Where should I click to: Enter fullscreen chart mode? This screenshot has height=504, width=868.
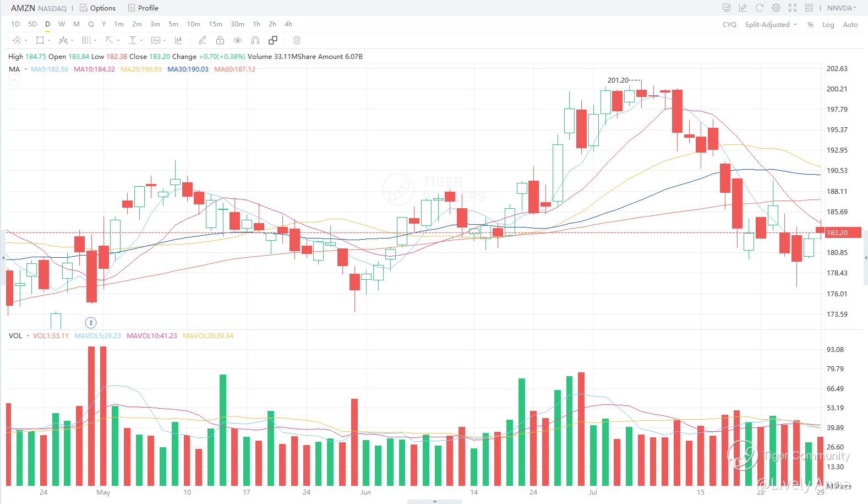pos(793,8)
